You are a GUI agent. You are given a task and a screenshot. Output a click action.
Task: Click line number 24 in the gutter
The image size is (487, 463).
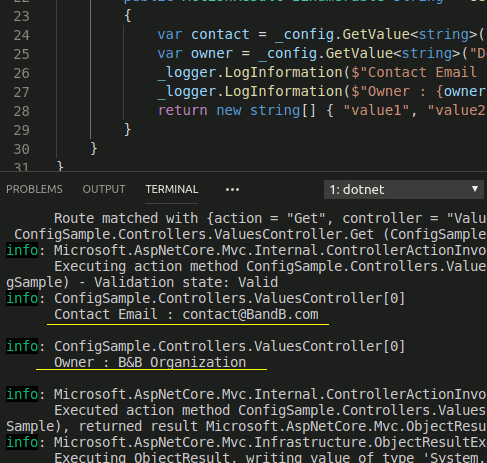click(x=22, y=35)
